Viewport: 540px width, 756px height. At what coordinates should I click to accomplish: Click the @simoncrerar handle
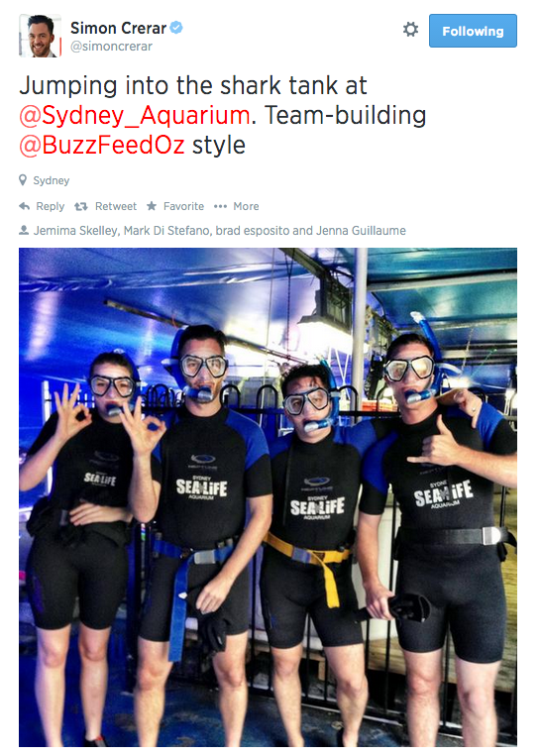click(111, 47)
